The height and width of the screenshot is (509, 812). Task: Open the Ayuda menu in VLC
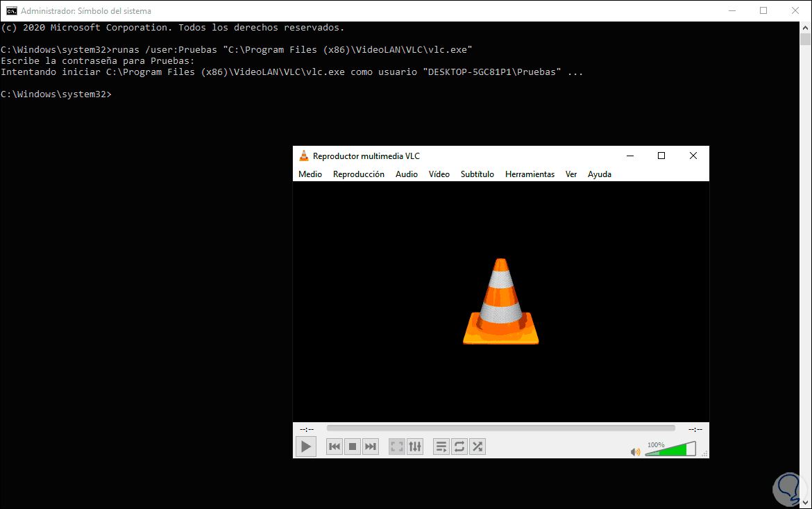tap(600, 174)
